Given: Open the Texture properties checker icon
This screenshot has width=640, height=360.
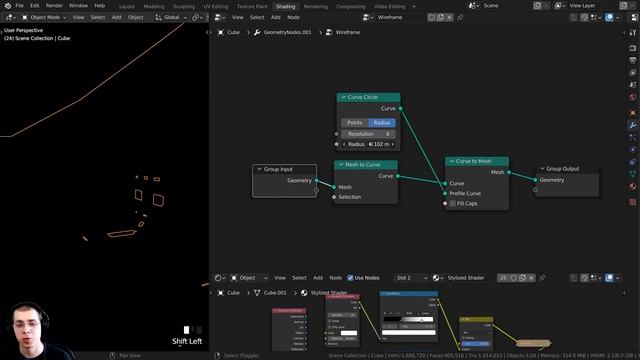Looking at the screenshot, I should point(633,202).
